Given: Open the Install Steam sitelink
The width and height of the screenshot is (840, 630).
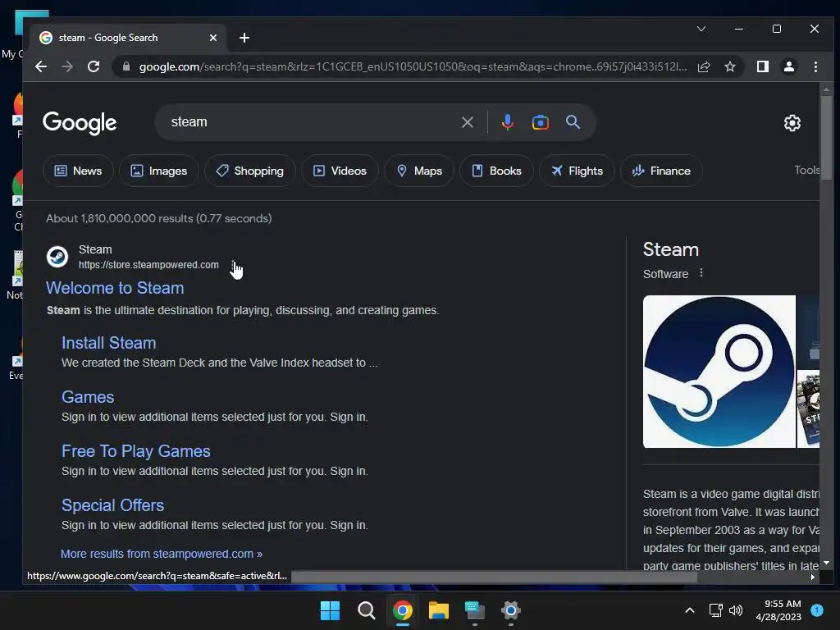Looking at the screenshot, I should click(x=109, y=343).
